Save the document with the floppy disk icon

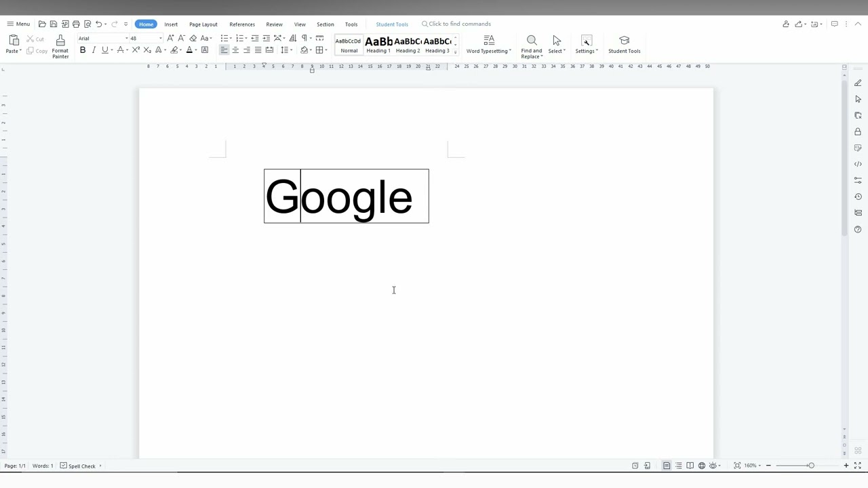(x=54, y=24)
